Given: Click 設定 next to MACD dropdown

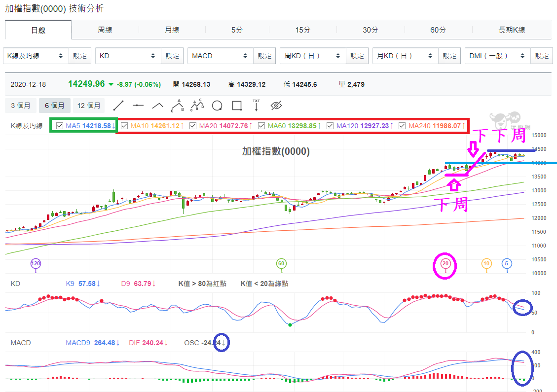Looking at the screenshot, I should (x=264, y=56).
